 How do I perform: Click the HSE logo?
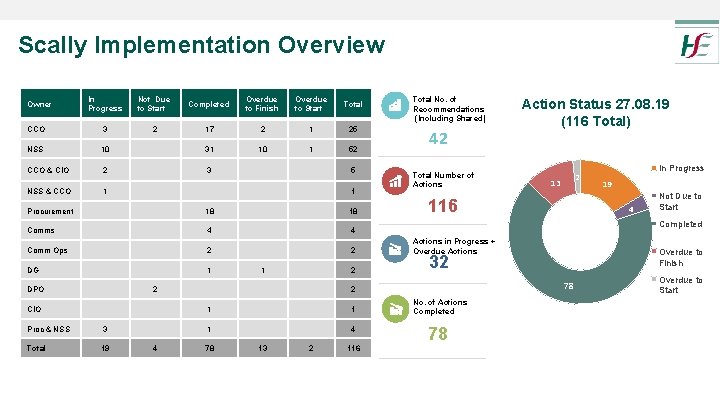point(696,45)
